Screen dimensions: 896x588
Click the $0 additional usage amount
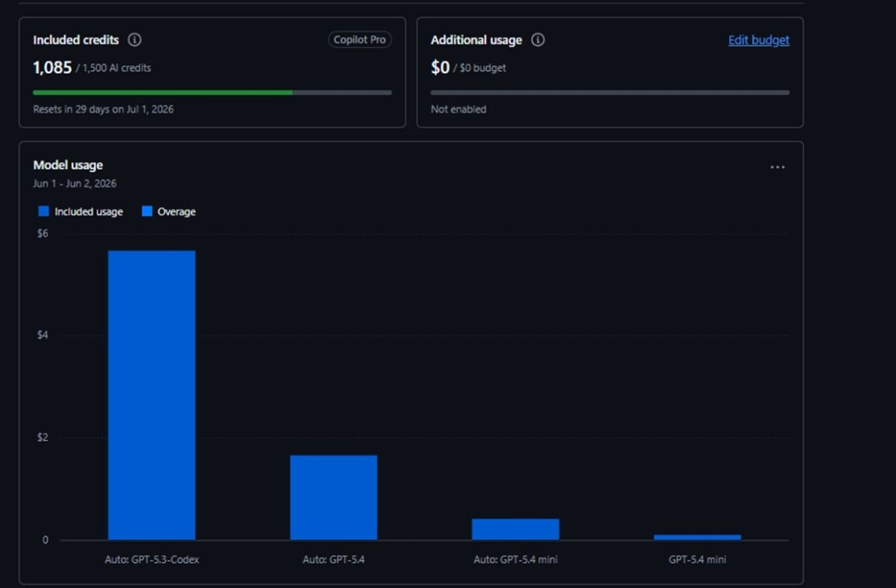coord(440,68)
